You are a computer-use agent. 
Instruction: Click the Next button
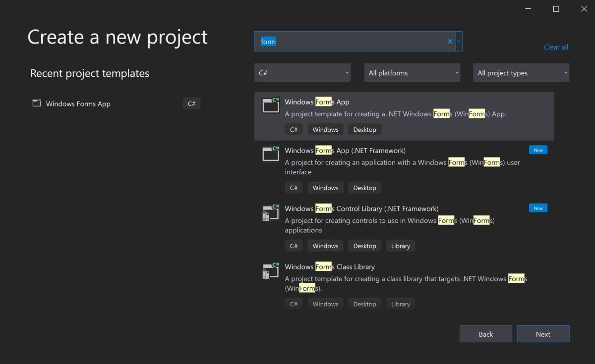tap(543, 334)
